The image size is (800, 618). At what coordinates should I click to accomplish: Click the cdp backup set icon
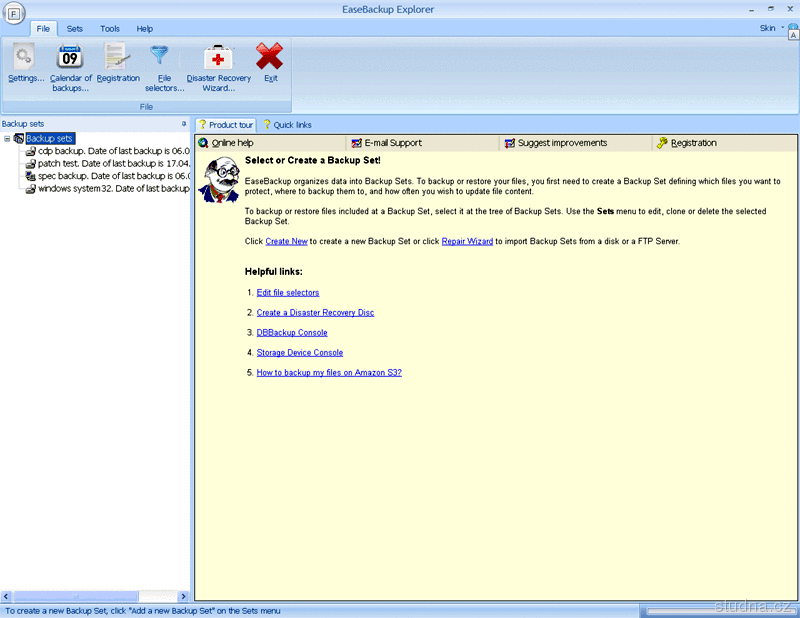31,151
